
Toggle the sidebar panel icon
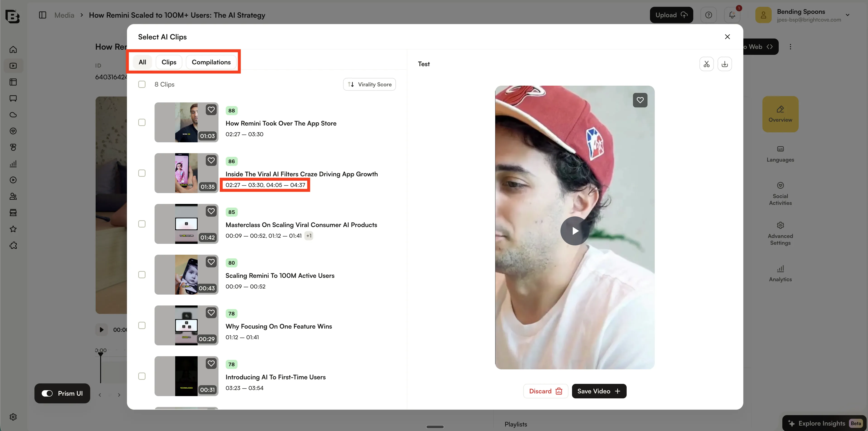tap(42, 15)
